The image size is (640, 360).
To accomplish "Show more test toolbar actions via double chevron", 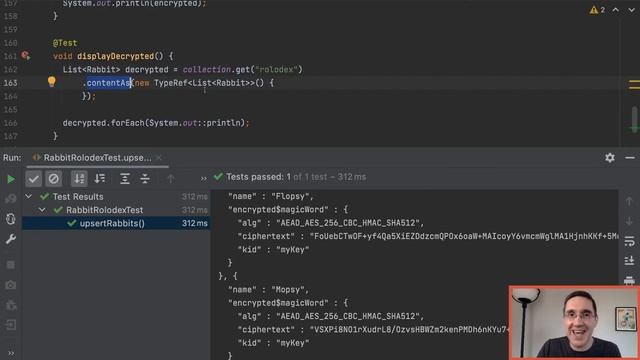I will [204, 178].
